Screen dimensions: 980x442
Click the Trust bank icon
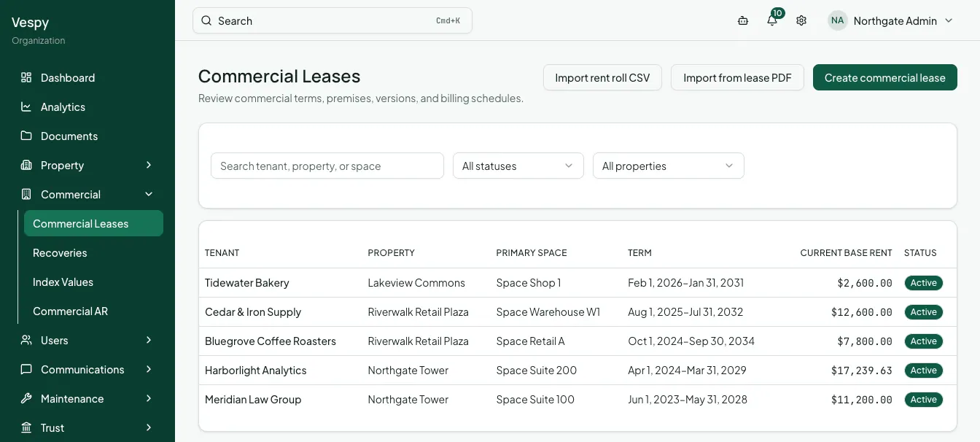[26, 427]
